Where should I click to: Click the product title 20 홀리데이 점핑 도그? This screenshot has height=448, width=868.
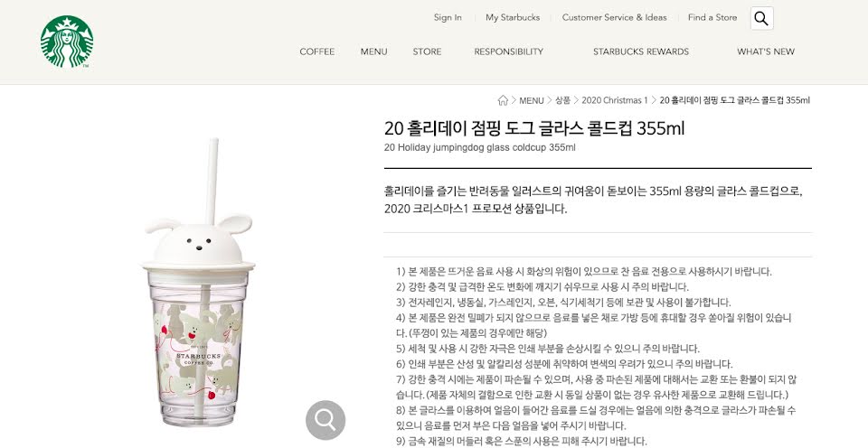click(534, 129)
